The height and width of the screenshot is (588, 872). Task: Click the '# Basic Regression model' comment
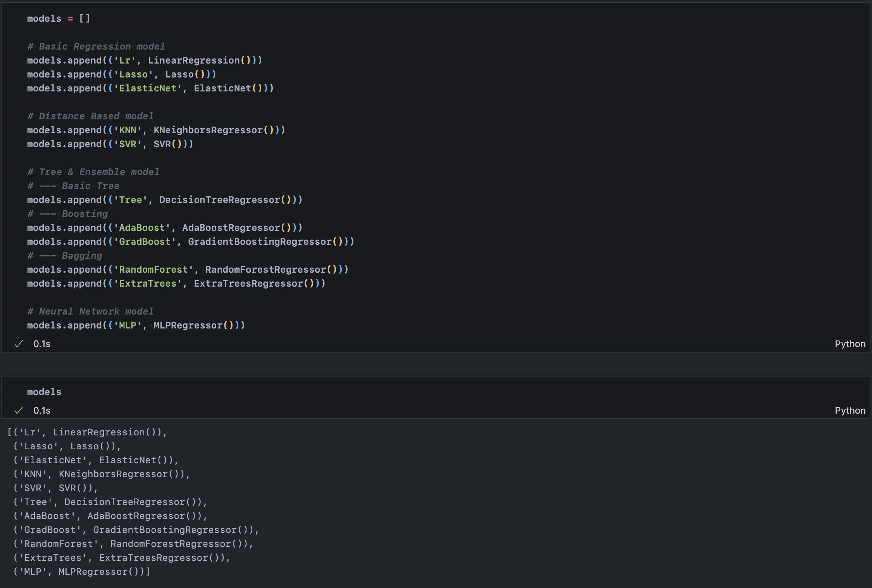coord(96,46)
